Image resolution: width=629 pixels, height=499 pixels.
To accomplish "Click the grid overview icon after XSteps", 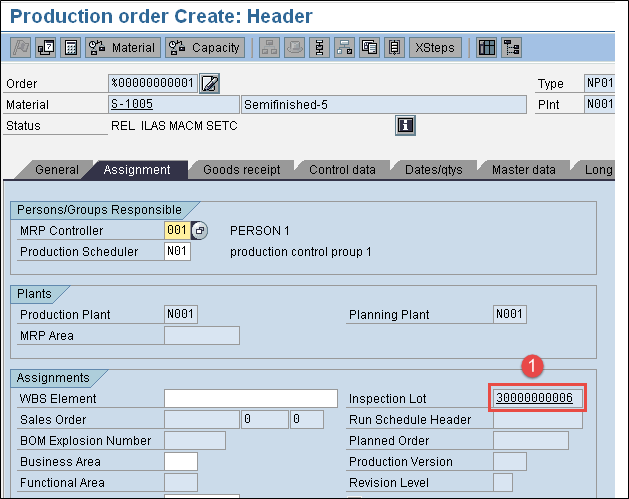I will point(487,47).
